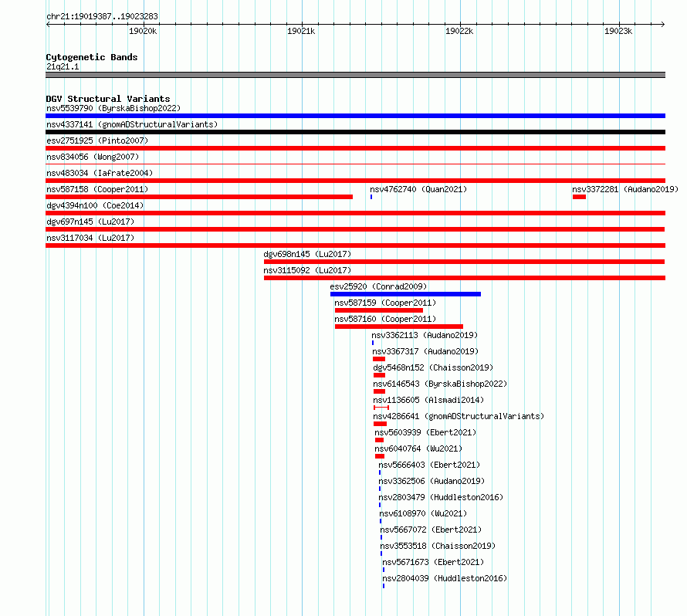Viewport: 687px width, 616px height.
Task: Click nsv3362506 (Audano2019) label
Action: click(431, 481)
